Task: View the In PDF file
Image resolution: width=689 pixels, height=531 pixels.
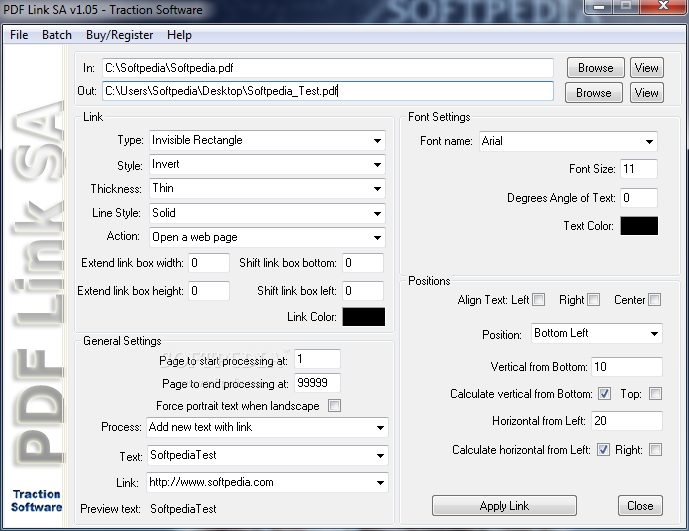Action: (x=646, y=68)
